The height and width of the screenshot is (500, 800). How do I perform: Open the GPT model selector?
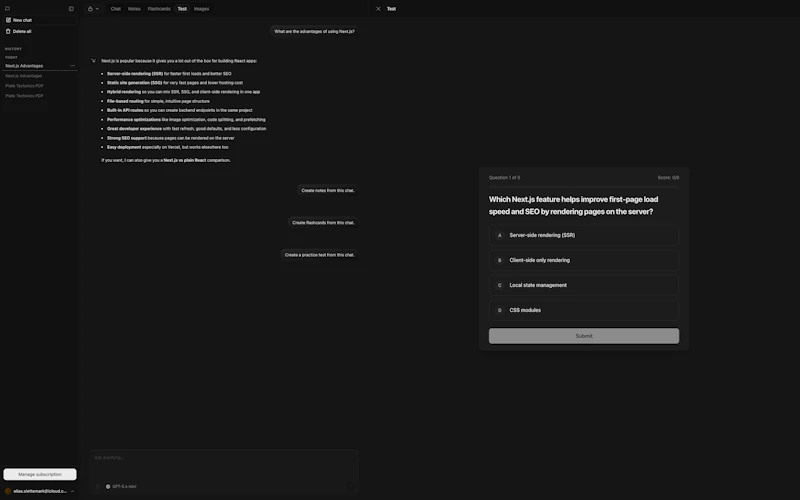(121, 486)
